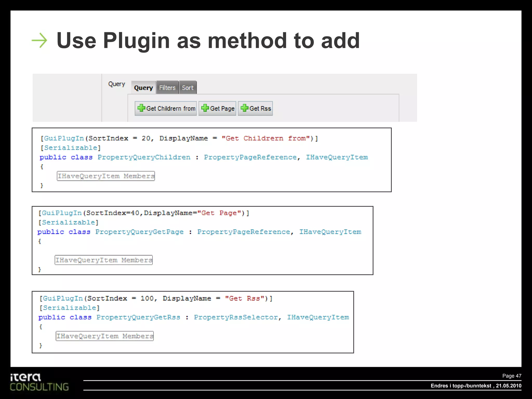Click the PropertyRssSelector base class text

(x=236, y=317)
